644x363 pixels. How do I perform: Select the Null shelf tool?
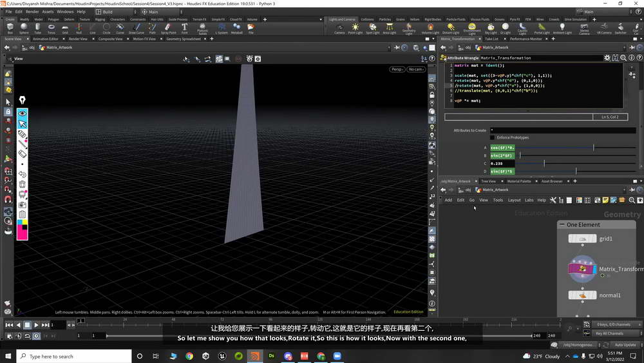click(x=79, y=28)
